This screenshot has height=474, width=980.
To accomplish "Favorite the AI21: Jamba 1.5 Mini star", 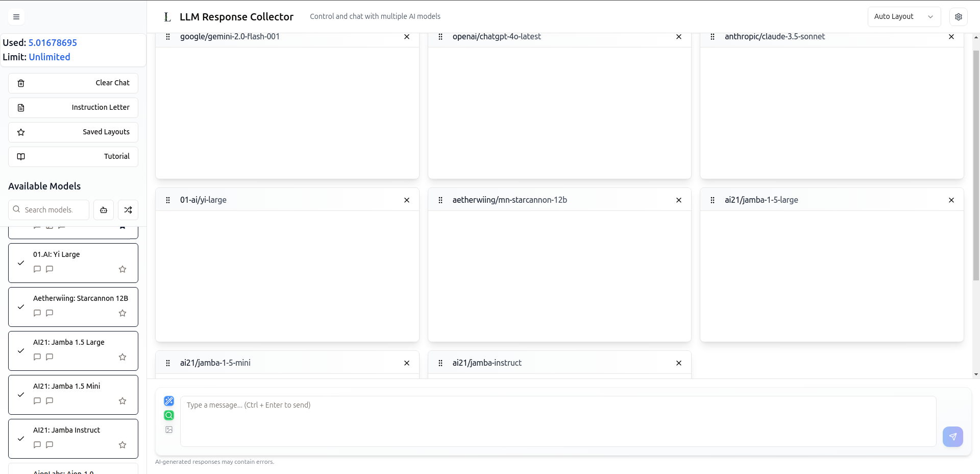I will pos(122,401).
